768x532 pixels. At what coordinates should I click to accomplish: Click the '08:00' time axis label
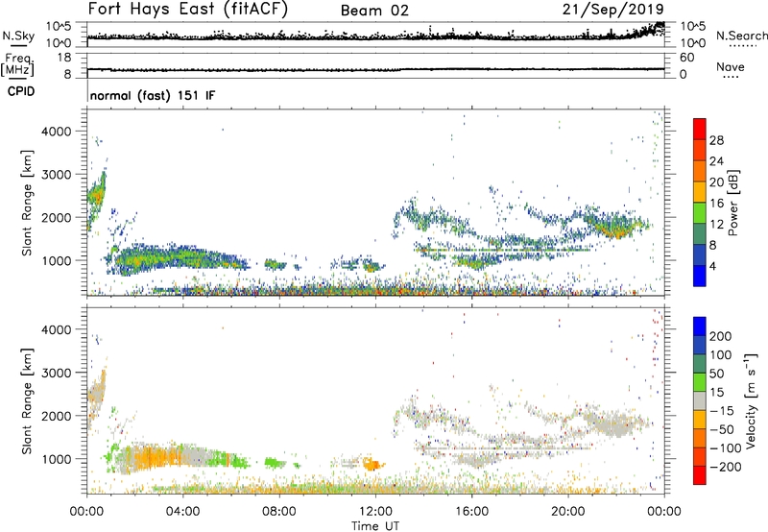(279, 512)
